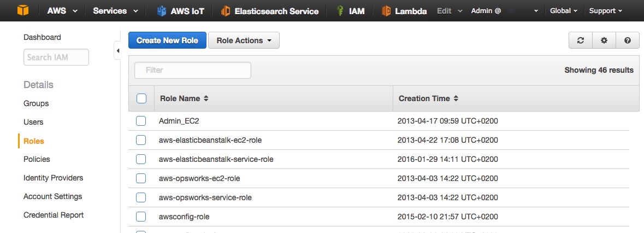
Task: Click creation time 2015-02-10 21:57 UTC+0200
Action: tap(448, 217)
